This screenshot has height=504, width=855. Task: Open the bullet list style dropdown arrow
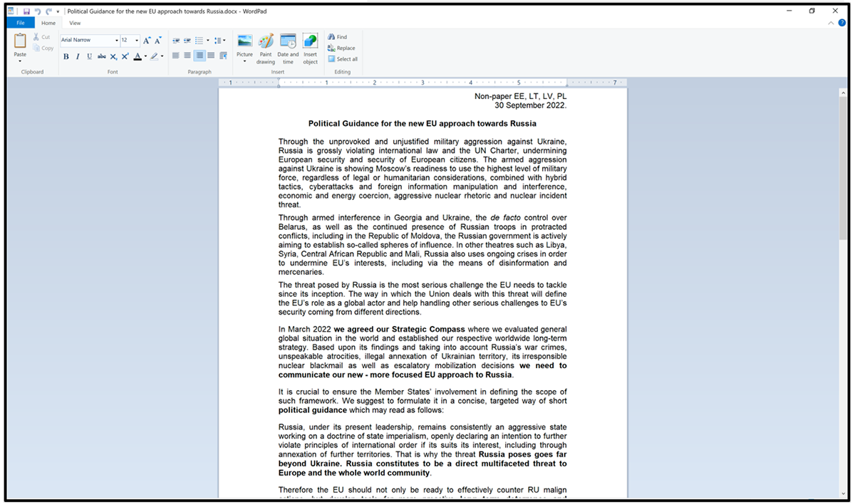(x=207, y=41)
